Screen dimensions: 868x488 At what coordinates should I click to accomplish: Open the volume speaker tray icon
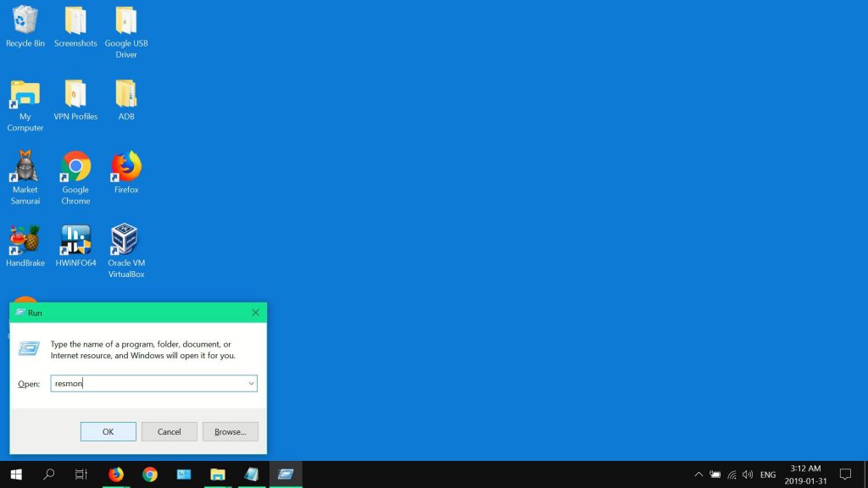point(748,474)
